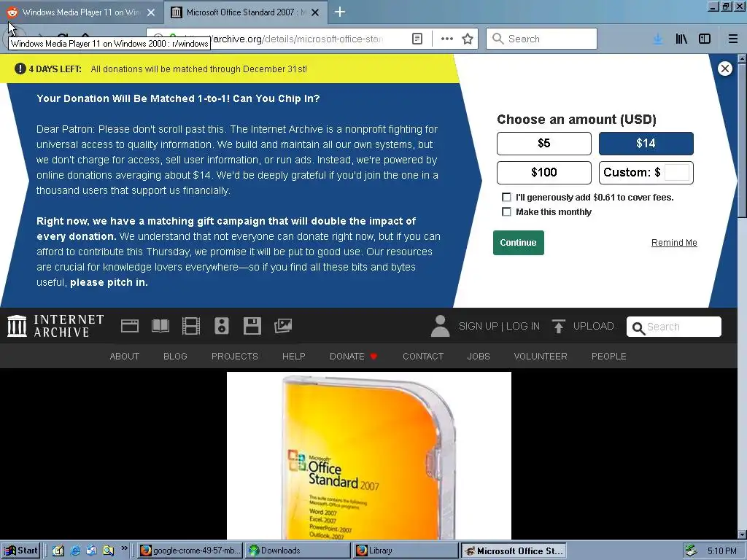Screen dimensions: 747x560
Task: Click the Upload arrow icon
Action: [558, 326]
